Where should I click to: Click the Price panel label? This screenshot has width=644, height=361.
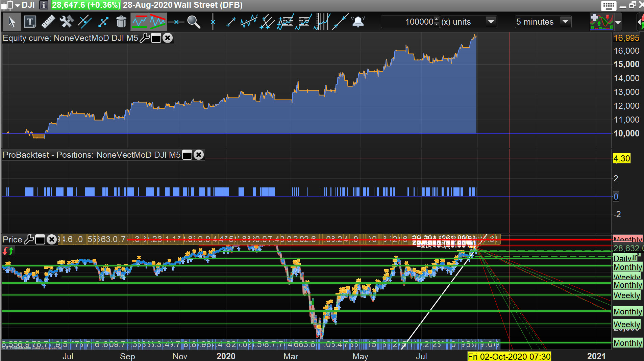[x=13, y=239]
